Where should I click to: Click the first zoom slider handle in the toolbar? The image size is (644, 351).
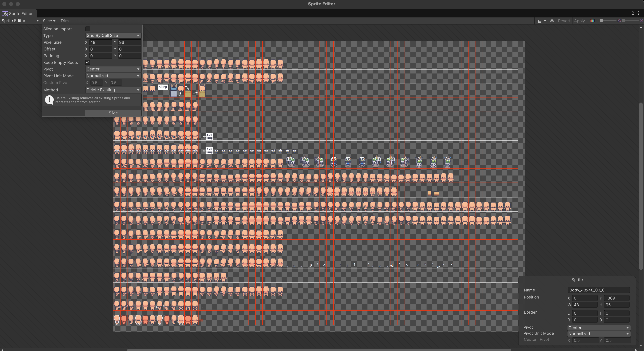[602, 21]
